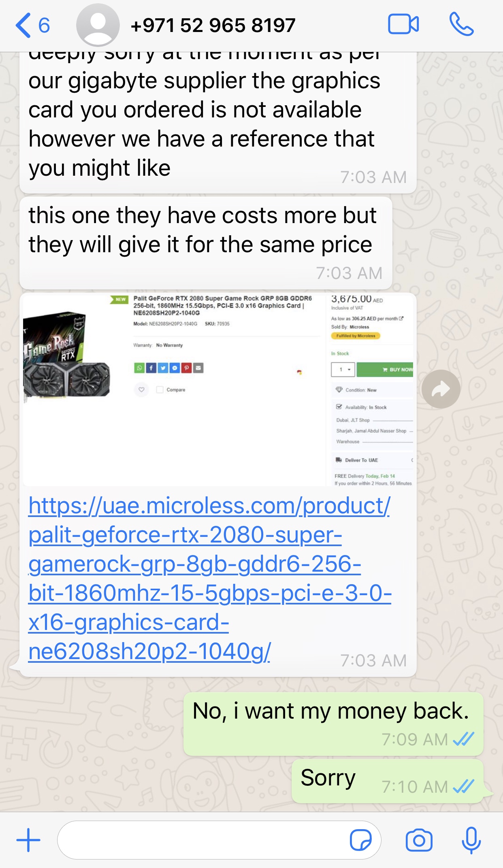The width and height of the screenshot is (503, 868).
Task: Tap the quantity dropdown in product preview
Action: pyautogui.click(x=343, y=369)
